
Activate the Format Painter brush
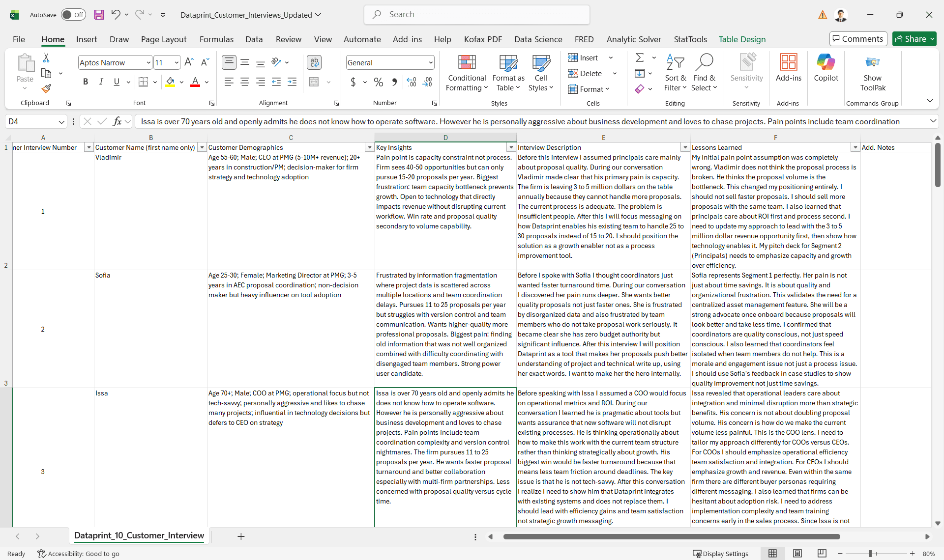point(46,88)
